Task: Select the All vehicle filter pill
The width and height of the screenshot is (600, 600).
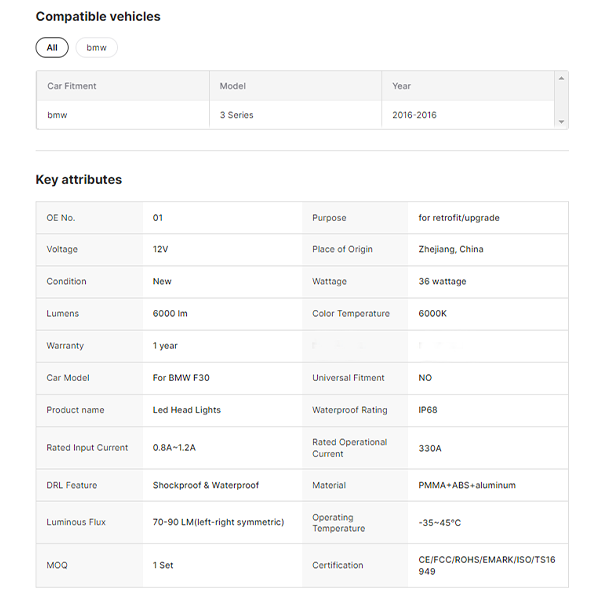Action: tap(52, 48)
